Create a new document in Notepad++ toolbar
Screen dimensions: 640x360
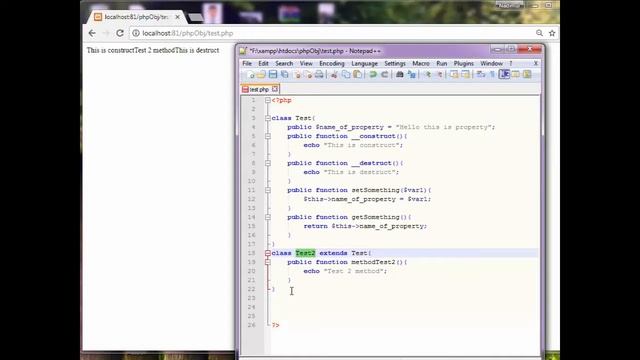tap(250, 74)
